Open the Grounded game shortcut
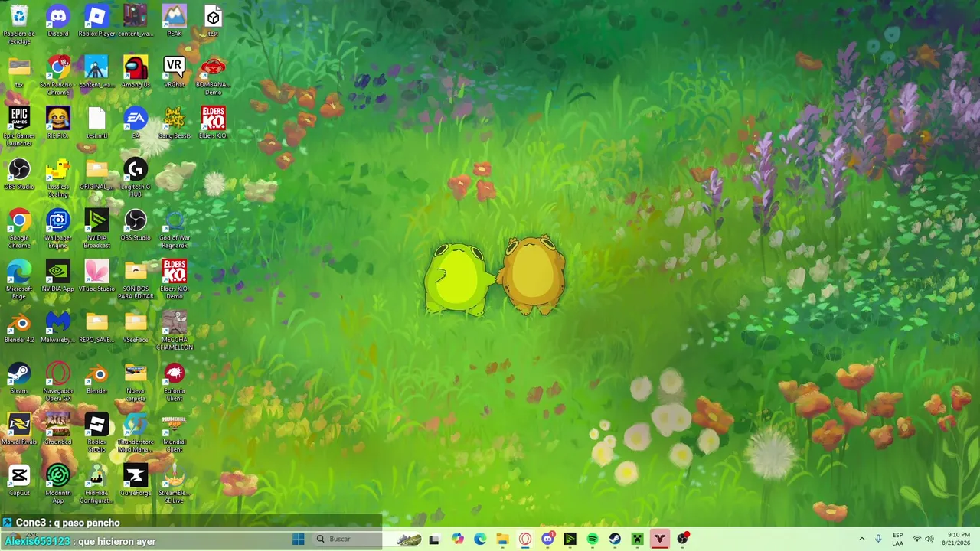Image resolution: width=980 pixels, height=551 pixels. [x=58, y=430]
